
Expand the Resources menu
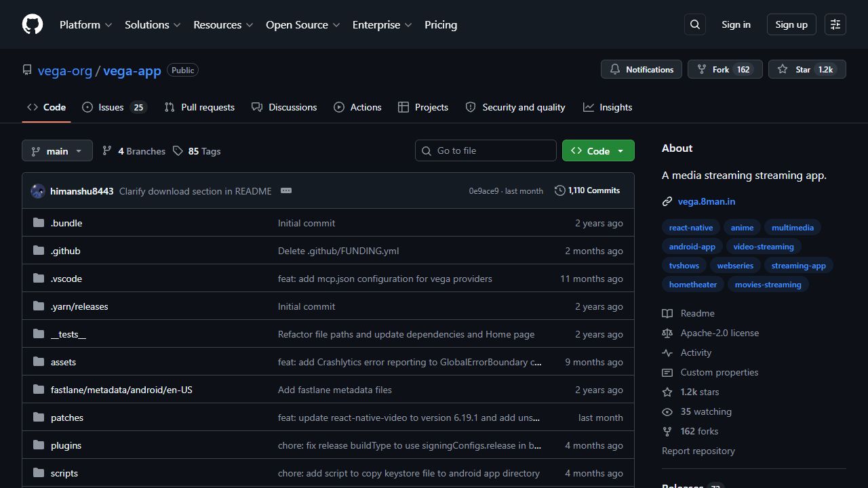223,24
